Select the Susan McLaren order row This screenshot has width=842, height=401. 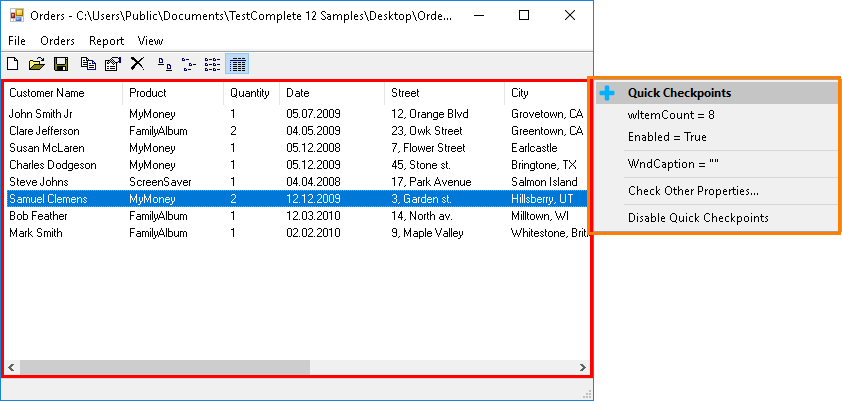[296, 148]
